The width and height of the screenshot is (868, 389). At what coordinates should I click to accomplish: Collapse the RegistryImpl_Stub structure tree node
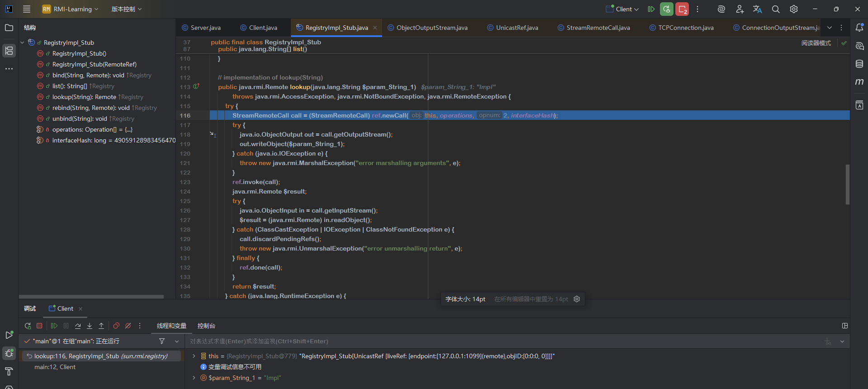point(22,43)
